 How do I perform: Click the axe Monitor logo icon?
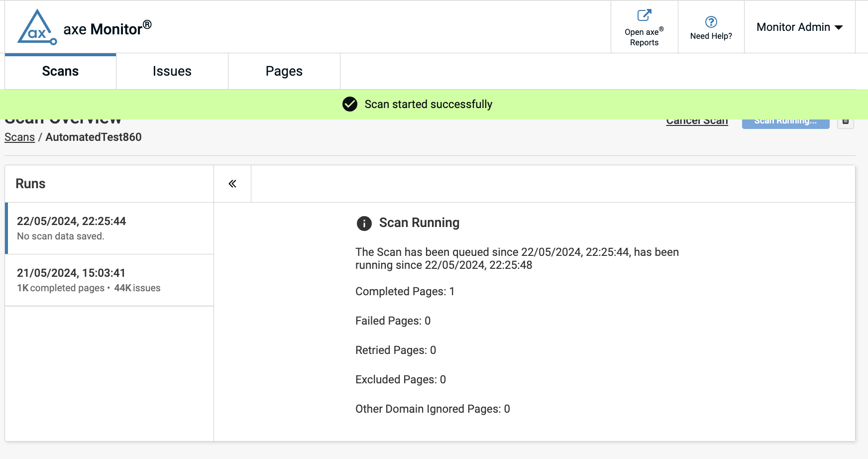click(x=37, y=27)
